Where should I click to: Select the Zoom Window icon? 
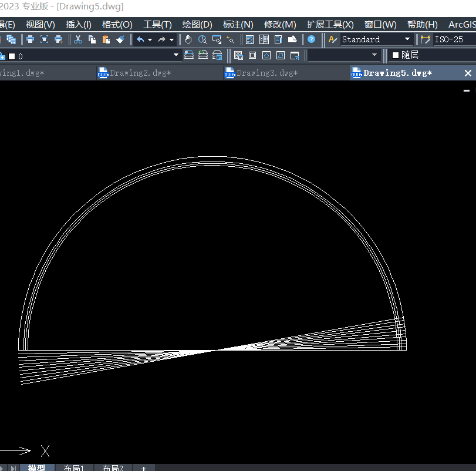coord(217,39)
